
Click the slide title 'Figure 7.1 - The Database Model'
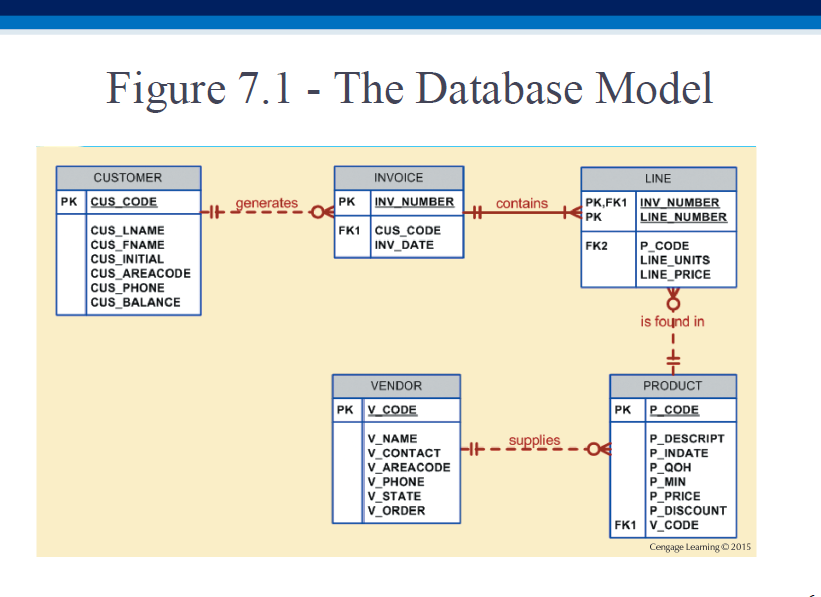pos(409,89)
